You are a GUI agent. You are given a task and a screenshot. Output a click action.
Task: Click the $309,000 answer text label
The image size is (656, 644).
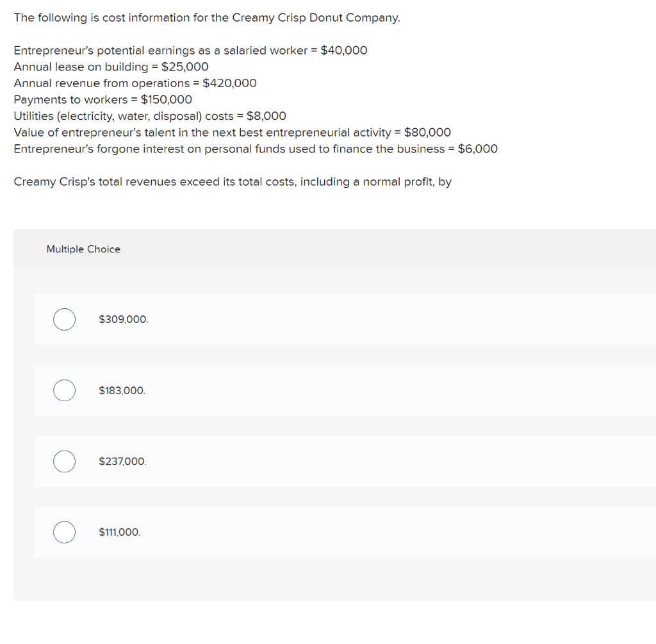point(123,319)
